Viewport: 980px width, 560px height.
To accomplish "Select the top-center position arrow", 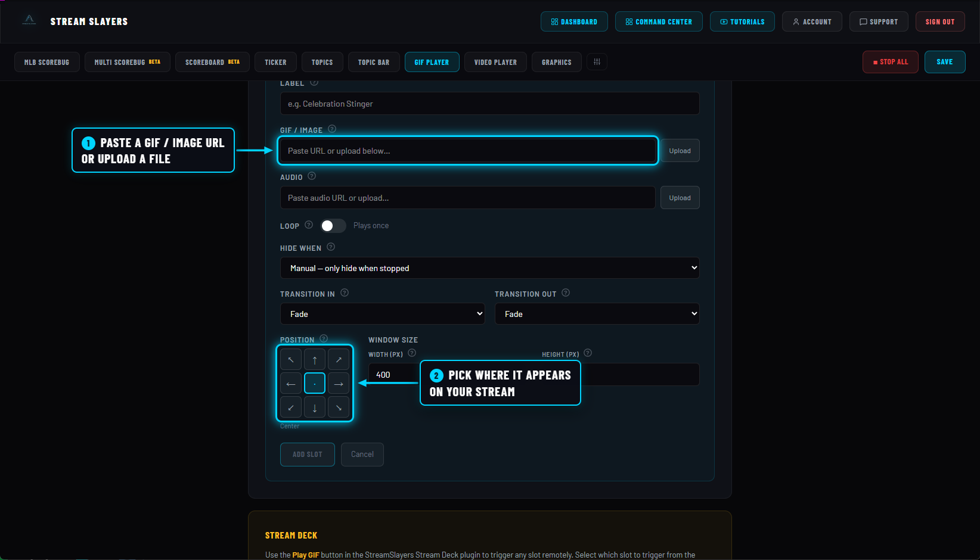I will (315, 360).
